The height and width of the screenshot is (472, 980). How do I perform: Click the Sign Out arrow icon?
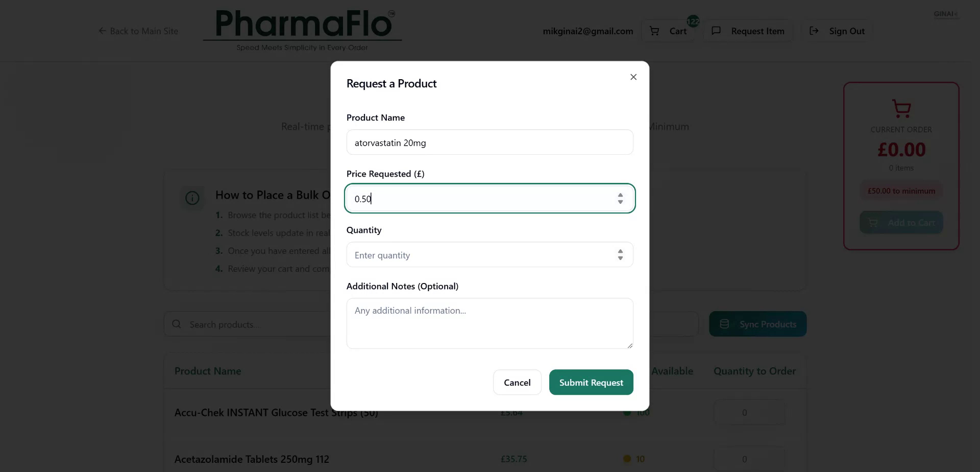tap(814, 31)
